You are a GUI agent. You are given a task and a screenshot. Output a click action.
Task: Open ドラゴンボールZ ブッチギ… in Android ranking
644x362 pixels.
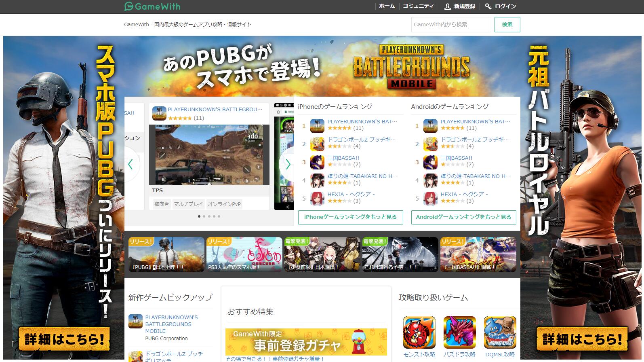pyautogui.click(x=475, y=140)
